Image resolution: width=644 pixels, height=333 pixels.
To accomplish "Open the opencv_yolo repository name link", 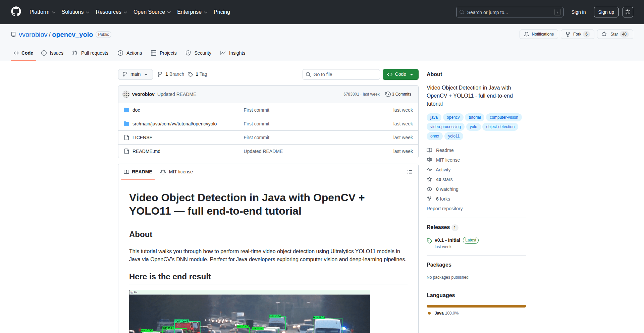I will 72,35.
